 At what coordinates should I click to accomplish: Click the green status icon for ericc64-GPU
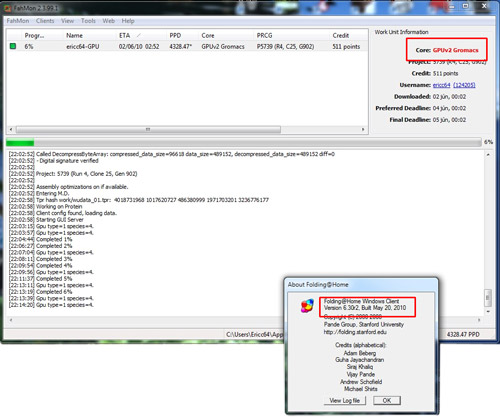pyautogui.click(x=13, y=46)
